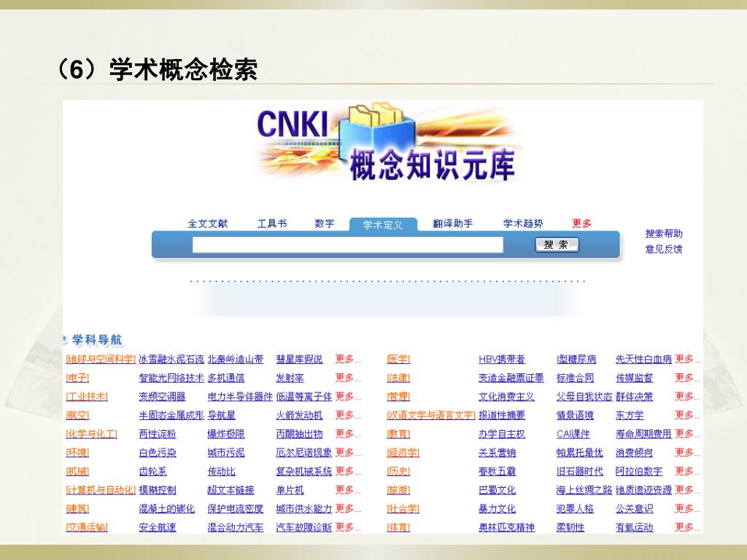Viewport: 747px width, 560px height.
Task: Open the 法律 category
Action: [398, 378]
